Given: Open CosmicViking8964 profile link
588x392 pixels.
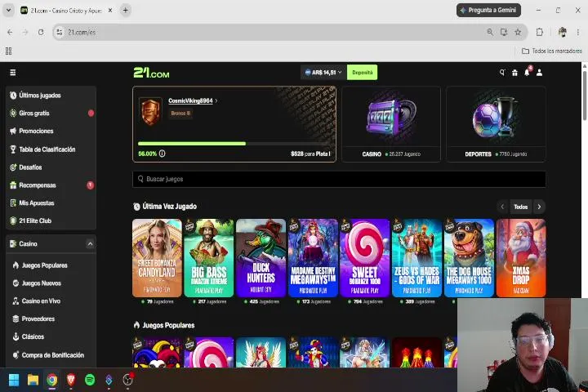Looking at the screenshot, I should [193, 100].
